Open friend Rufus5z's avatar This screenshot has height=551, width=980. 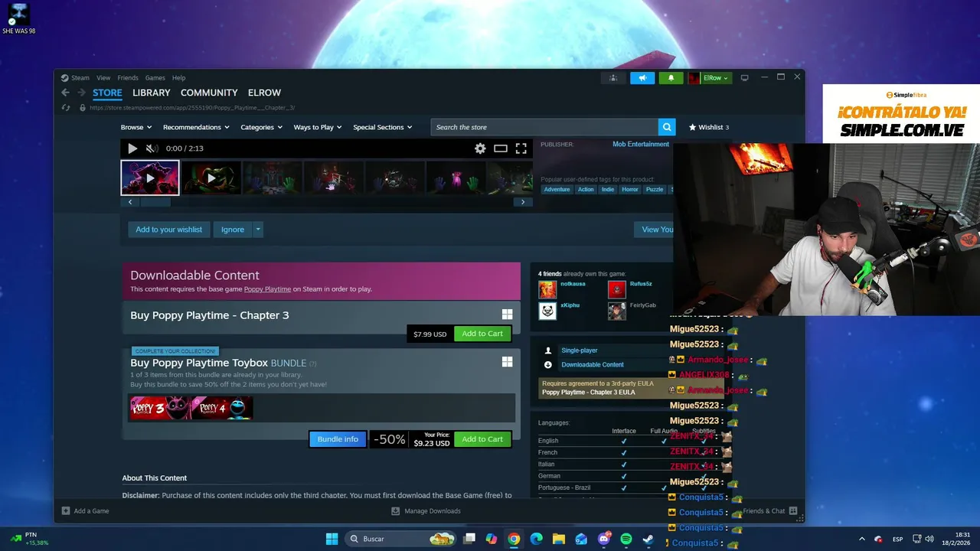[x=617, y=289]
